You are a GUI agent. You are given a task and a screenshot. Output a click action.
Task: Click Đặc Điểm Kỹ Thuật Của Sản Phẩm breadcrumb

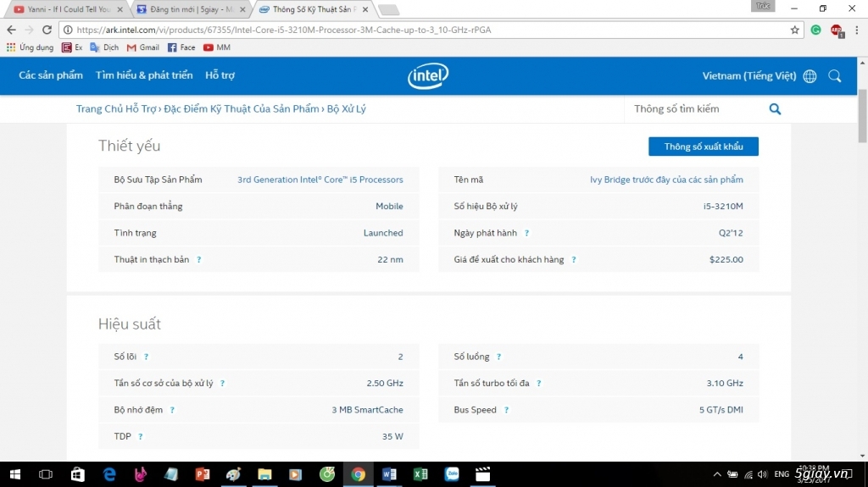coord(242,108)
